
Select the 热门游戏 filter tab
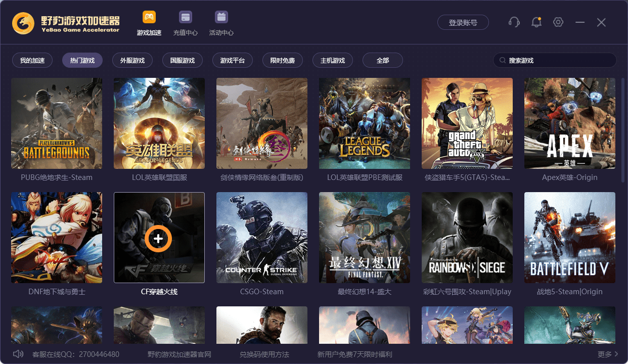[x=82, y=60]
